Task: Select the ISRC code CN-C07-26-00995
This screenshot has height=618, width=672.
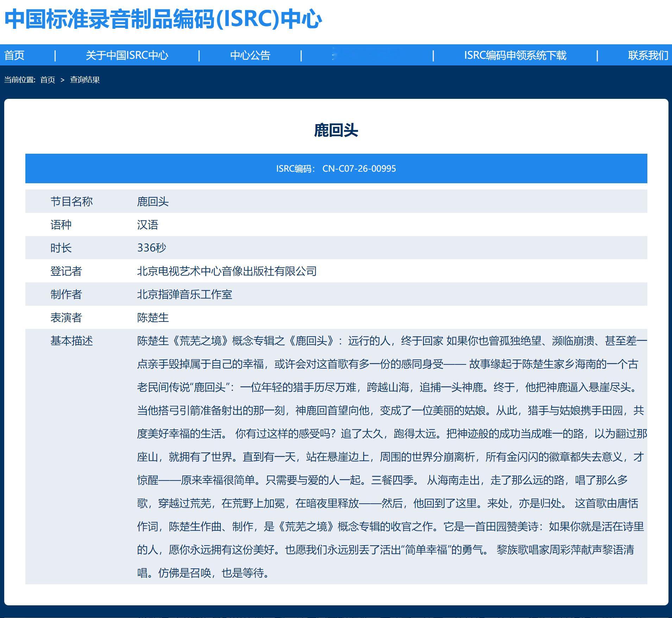Action: click(x=359, y=169)
